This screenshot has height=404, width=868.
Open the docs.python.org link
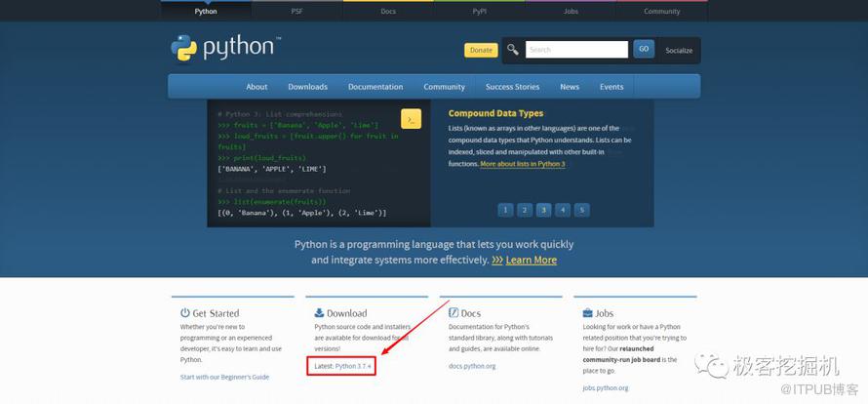(x=472, y=366)
